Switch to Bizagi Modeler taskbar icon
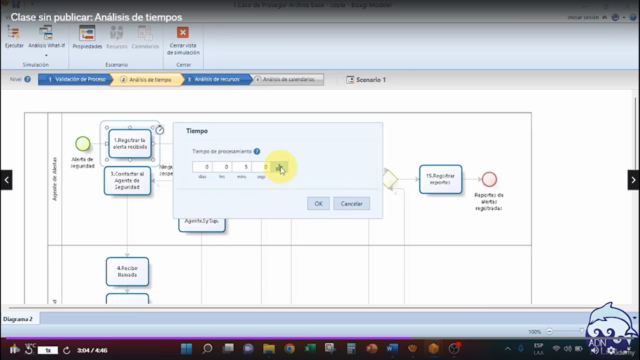The width and height of the screenshot is (640, 360). coord(433,349)
